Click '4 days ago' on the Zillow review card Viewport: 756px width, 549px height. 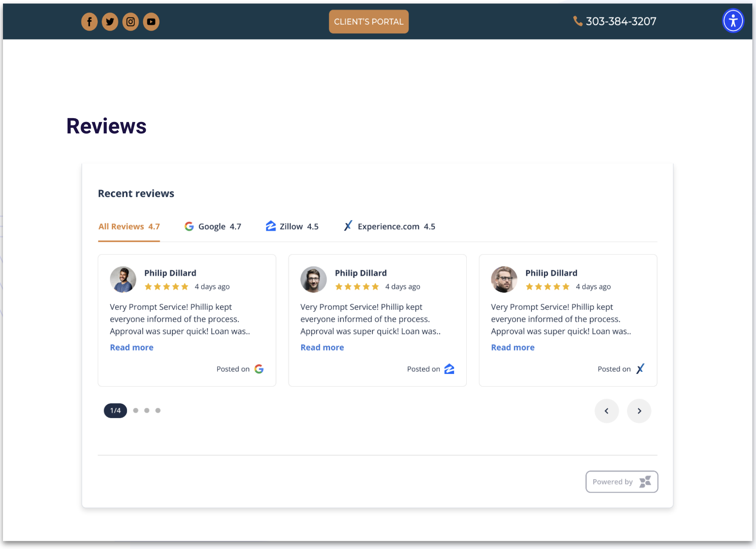pos(403,287)
